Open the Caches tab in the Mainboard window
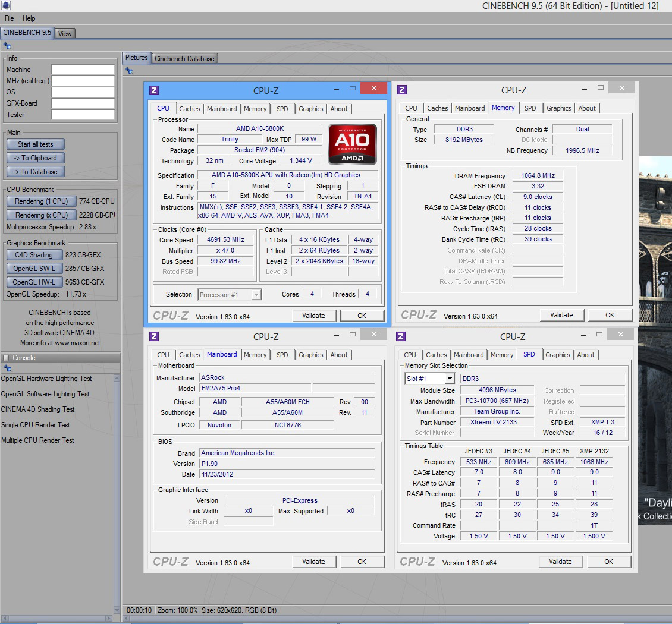Screen dimensions: 672x624 (189, 355)
